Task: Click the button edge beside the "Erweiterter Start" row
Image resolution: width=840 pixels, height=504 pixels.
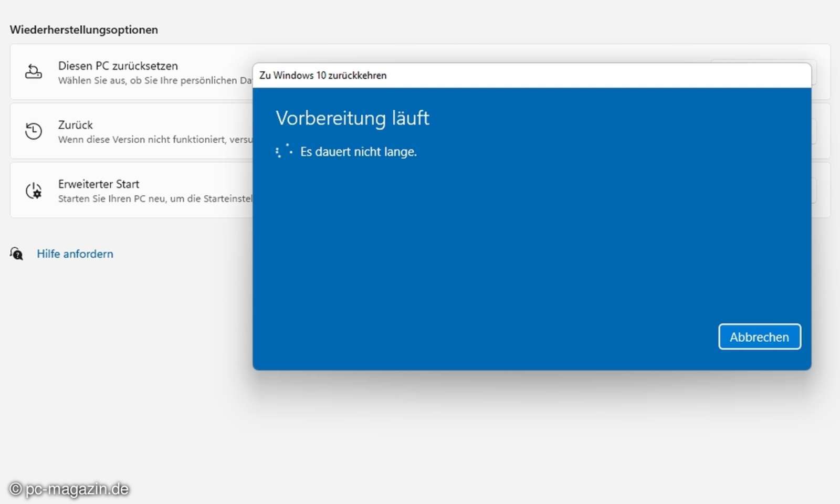Action: pyautogui.click(x=815, y=191)
